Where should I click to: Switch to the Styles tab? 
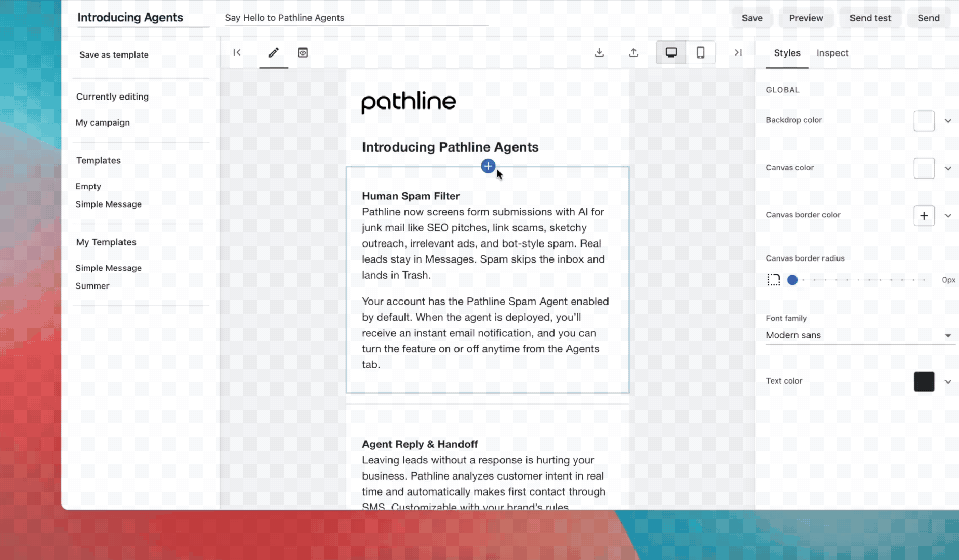point(787,53)
